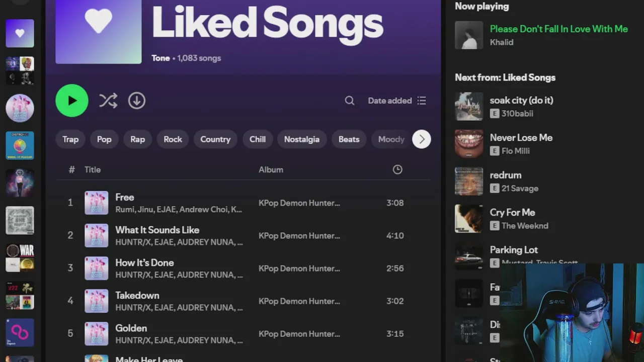Viewport: 644px width, 362px height.
Task: Play Parking Lot from queue
Action: pyautogui.click(x=514, y=250)
